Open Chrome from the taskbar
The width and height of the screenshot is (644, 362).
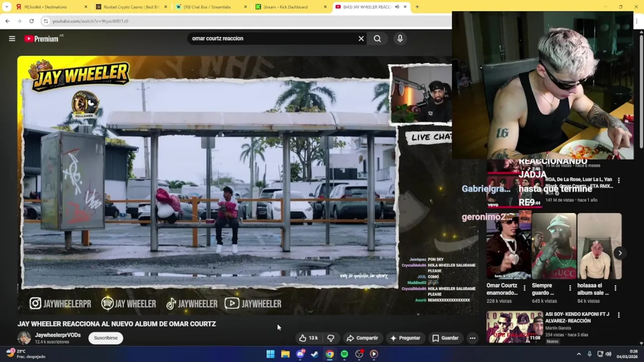click(x=329, y=354)
